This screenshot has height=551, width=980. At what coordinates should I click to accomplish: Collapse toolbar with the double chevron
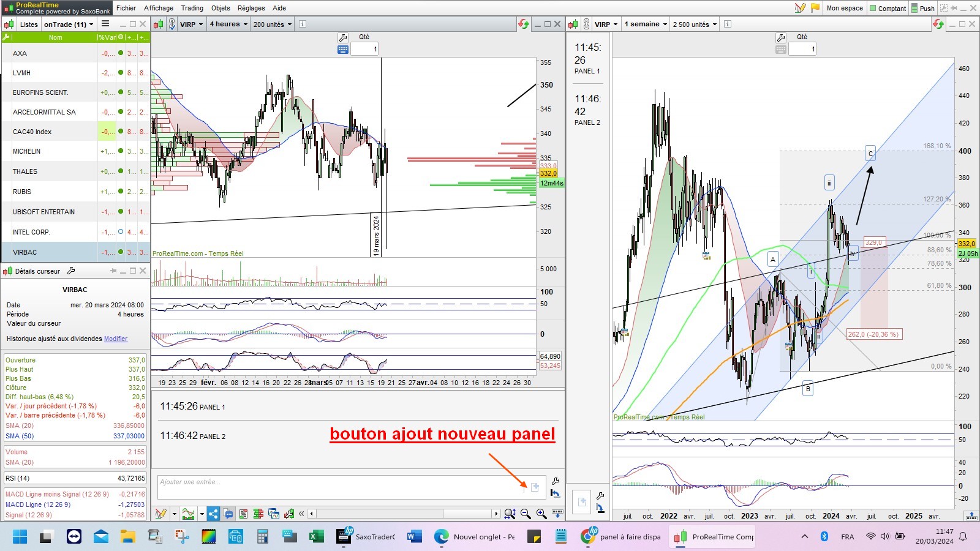[x=301, y=514]
